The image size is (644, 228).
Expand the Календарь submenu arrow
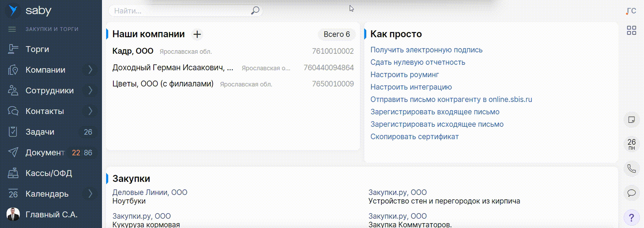point(90,194)
